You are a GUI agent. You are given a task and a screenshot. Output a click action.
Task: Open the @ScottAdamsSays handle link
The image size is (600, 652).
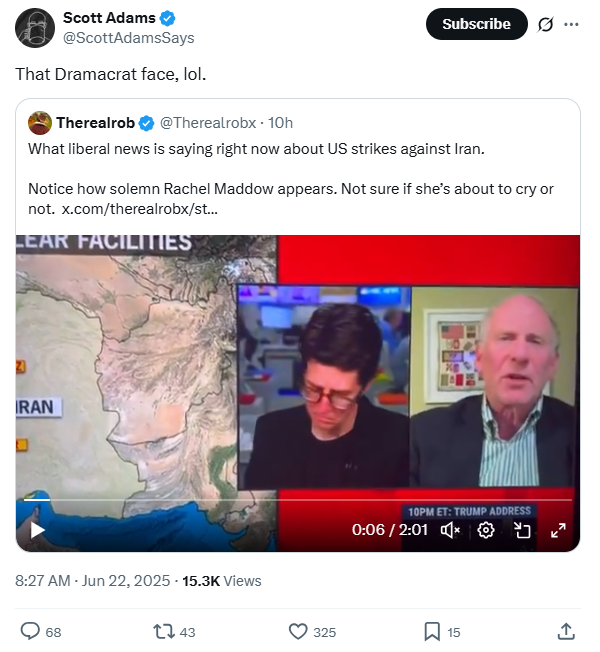point(128,38)
